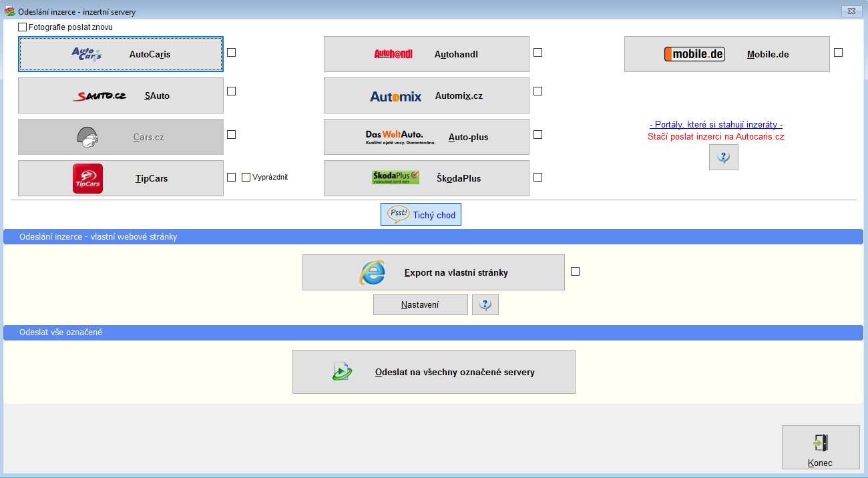Select the Automix.cz logo button

(426, 96)
